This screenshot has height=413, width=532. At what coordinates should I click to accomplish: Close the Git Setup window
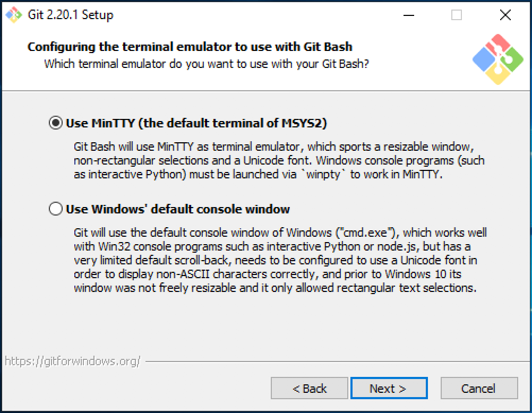click(505, 15)
